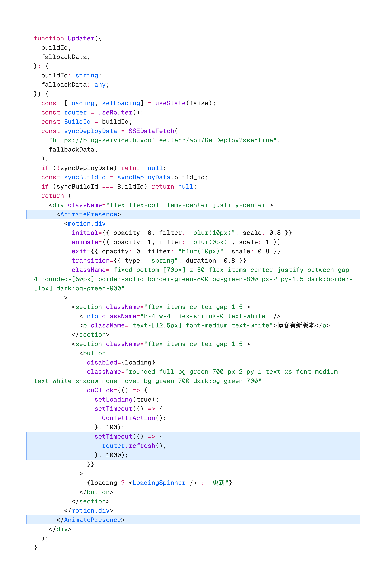387x588 pixels.
Task: Click the animate={{ opacity: 1 line
Action: tap(176, 242)
